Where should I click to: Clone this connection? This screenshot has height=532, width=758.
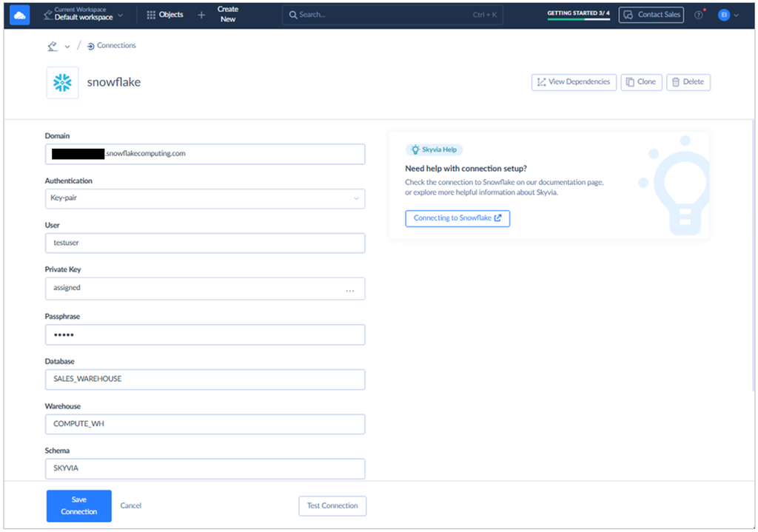(x=641, y=82)
